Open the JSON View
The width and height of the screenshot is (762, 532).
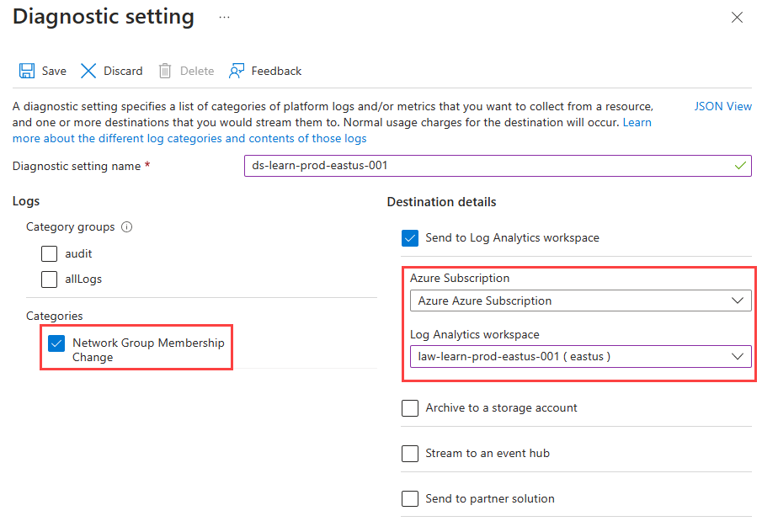click(x=722, y=106)
